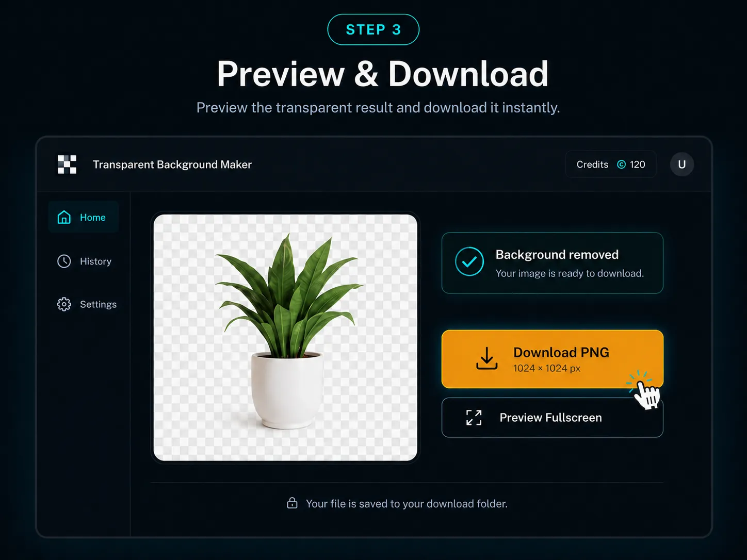This screenshot has height=560, width=747.
Task: Click the History clock icon
Action: pyautogui.click(x=64, y=261)
